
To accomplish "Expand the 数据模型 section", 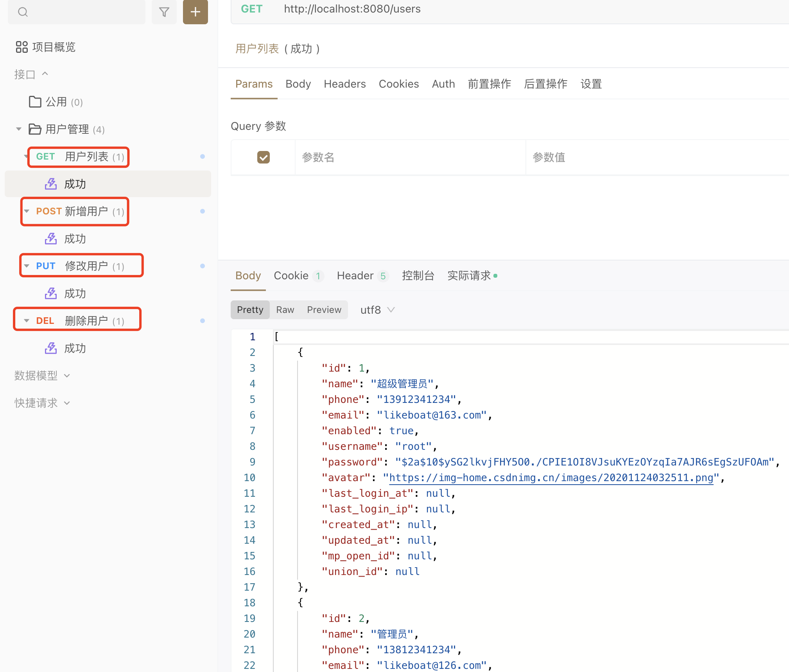I will point(42,376).
